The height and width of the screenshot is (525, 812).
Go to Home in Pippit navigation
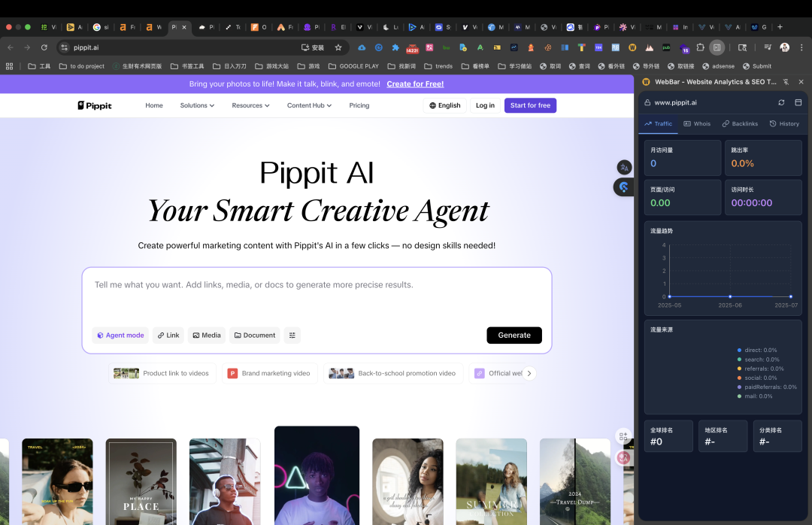(154, 105)
